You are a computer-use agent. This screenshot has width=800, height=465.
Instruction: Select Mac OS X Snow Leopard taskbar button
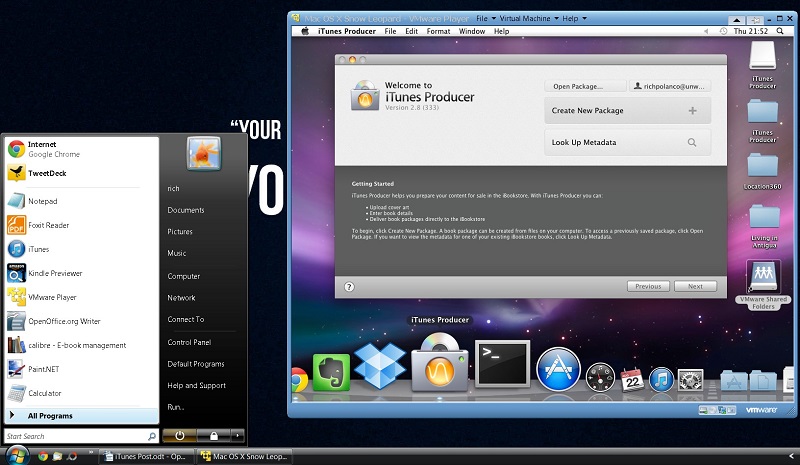coord(245,456)
